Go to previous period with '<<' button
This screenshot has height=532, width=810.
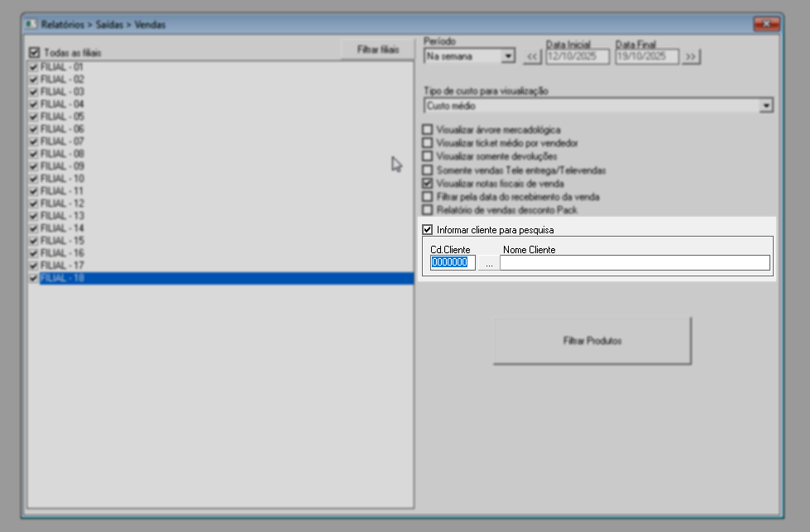(532, 56)
